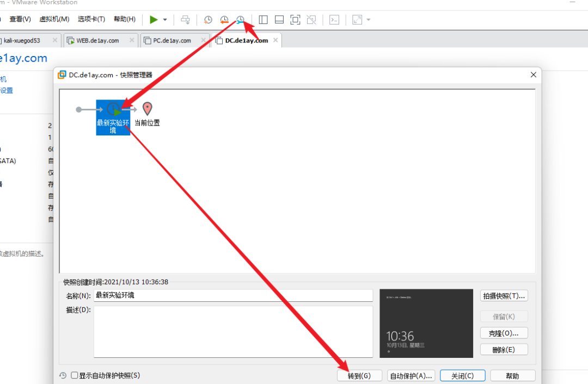
Task: Open the 帮助(H) menu
Action: pos(125,19)
